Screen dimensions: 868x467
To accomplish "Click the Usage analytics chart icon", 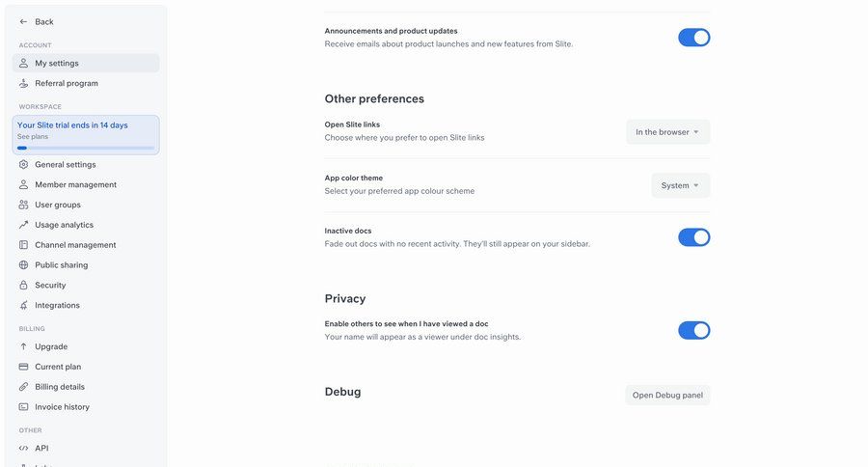I will coord(24,225).
